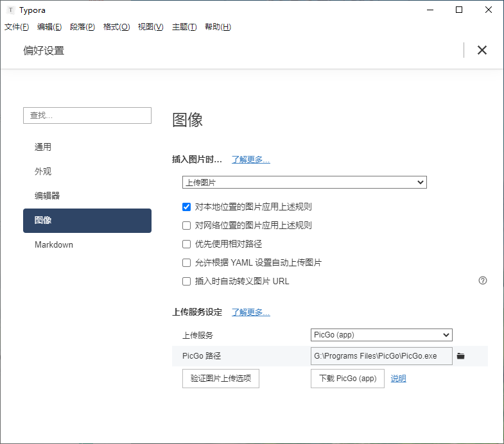Image resolution: width=504 pixels, height=444 pixels.
Task: Click the Typora app icon in title bar
Action: [11, 10]
